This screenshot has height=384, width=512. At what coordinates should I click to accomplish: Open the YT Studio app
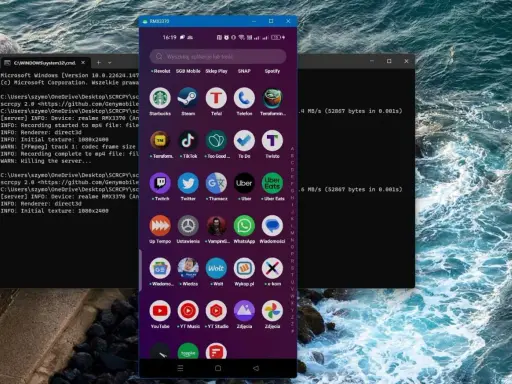pos(216,311)
